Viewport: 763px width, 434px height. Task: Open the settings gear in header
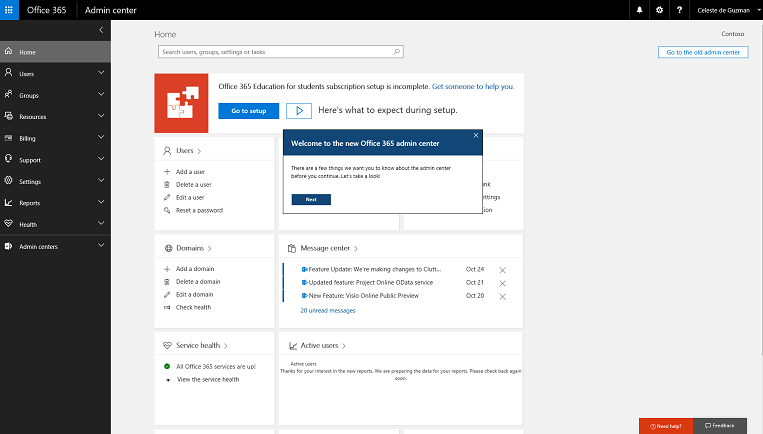coord(659,10)
